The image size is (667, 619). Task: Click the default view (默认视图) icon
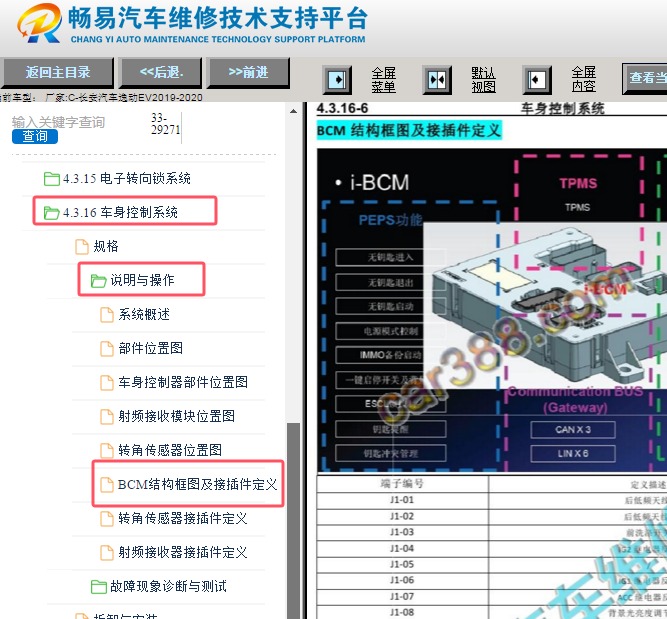point(437,80)
